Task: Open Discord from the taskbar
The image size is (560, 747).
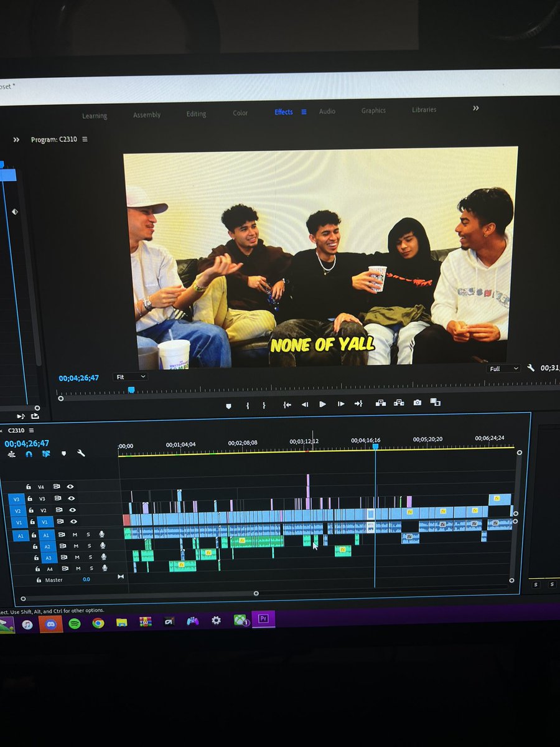Action: 51,623
